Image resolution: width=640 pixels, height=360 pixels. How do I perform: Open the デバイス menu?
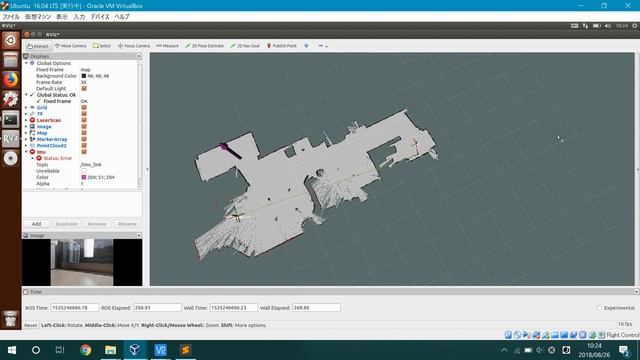(100, 17)
